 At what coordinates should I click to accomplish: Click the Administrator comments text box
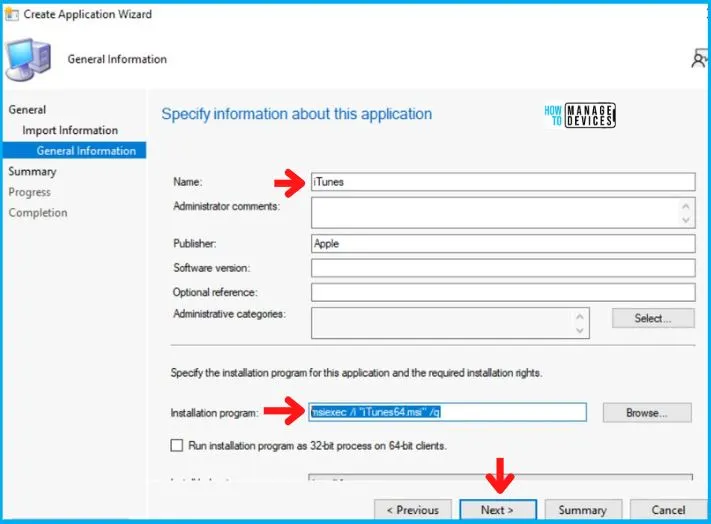503,213
